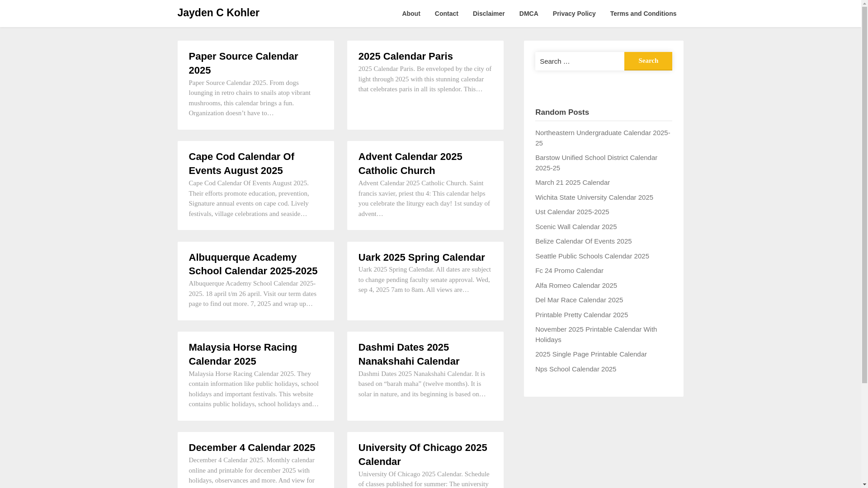Open Belize Calendar Of Events 2025
Screen dimensions: 868x488
583,241
